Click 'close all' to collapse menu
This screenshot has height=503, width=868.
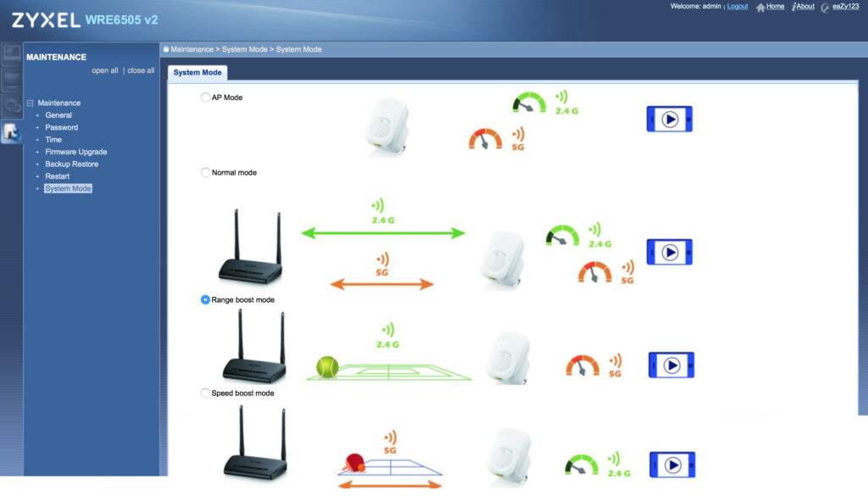click(141, 71)
